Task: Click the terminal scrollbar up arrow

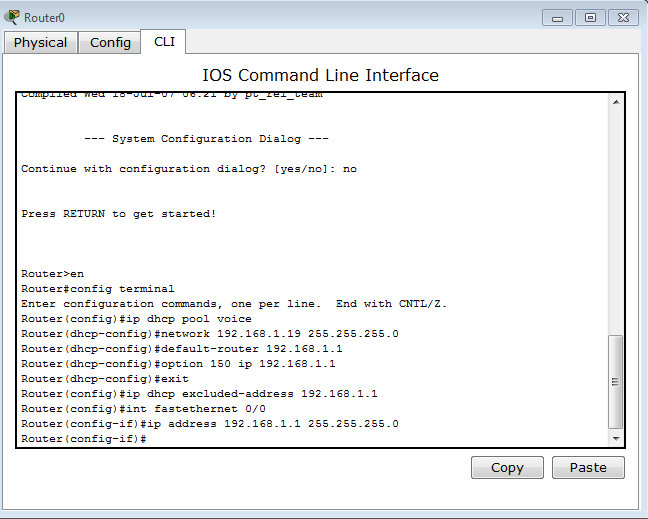Action: [x=616, y=102]
